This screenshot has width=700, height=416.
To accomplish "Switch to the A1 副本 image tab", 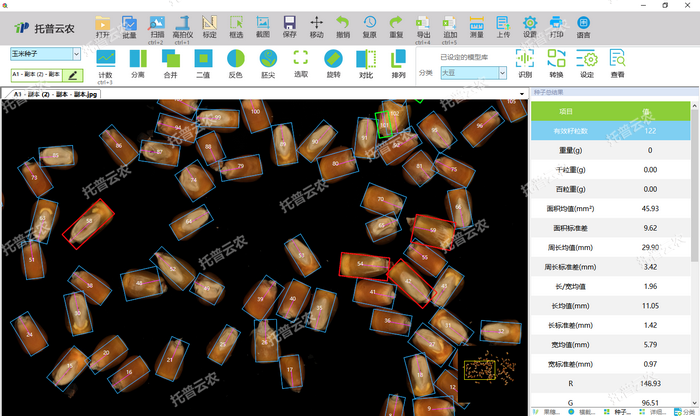I will tap(52, 94).
